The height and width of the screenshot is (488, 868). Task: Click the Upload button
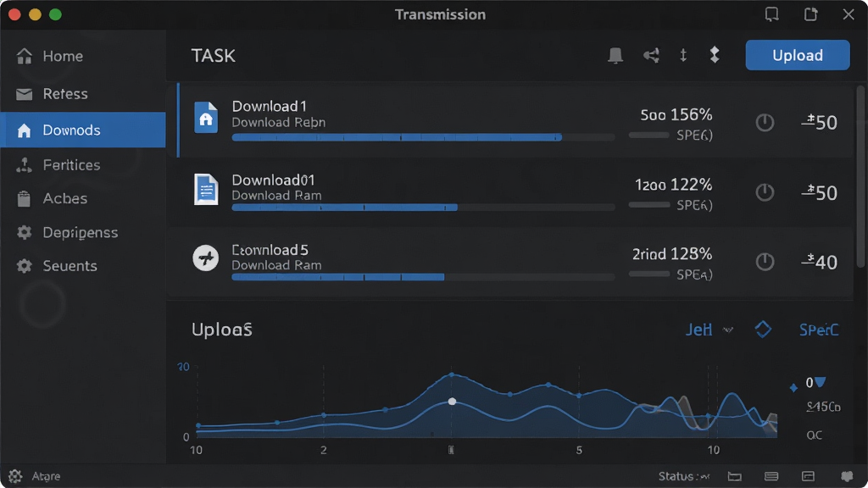(x=797, y=55)
